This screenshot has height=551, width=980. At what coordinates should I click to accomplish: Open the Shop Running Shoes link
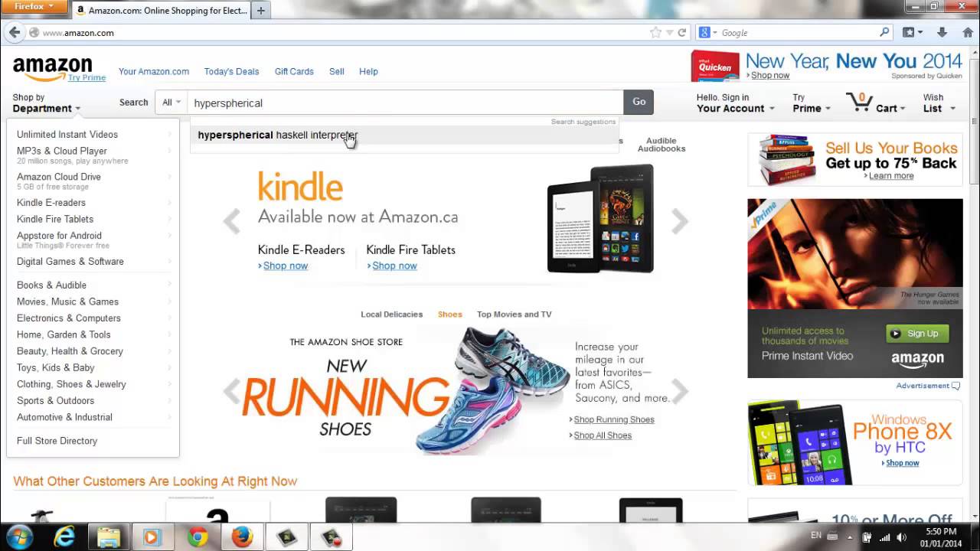tap(613, 419)
